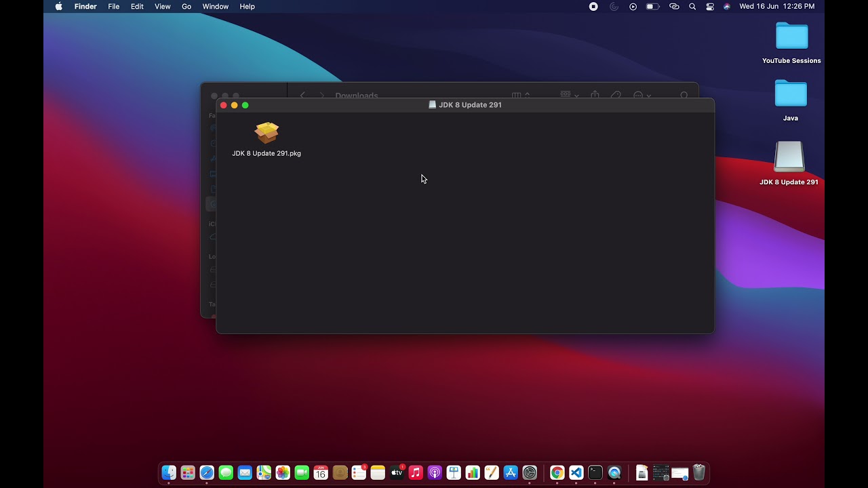Open Control Center in the menu bar
Screen dimensions: 868x488
click(x=710, y=6)
